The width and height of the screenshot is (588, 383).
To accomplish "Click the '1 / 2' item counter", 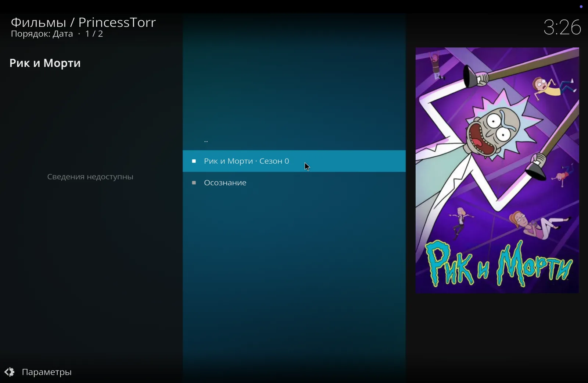I will pos(94,34).
